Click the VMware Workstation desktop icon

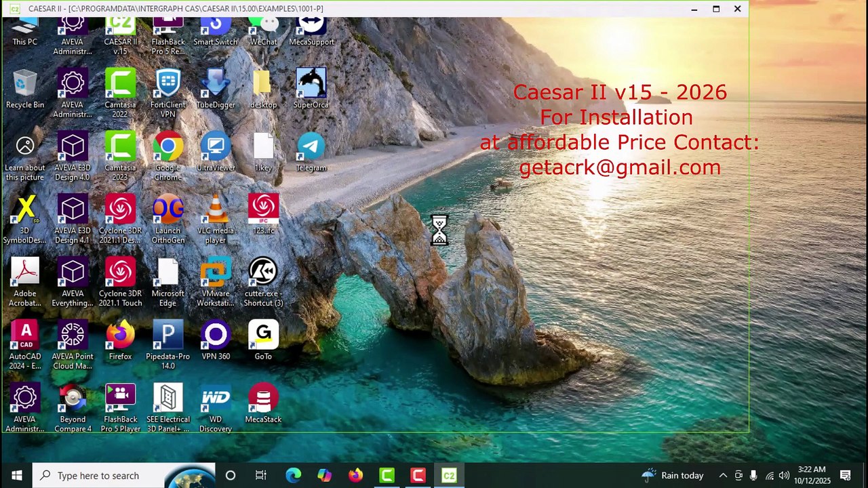click(x=216, y=283)
